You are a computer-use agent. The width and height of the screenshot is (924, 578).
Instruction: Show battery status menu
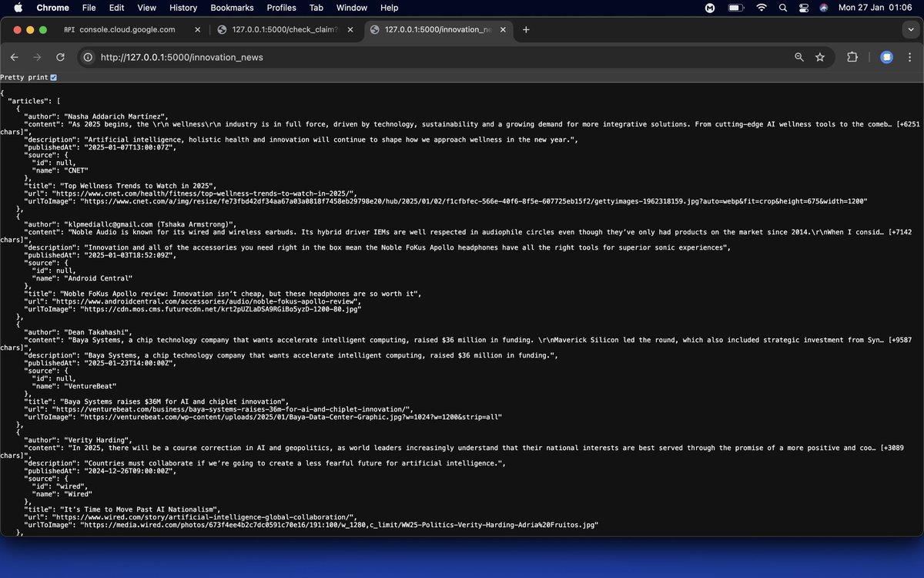tap(736, 8)
